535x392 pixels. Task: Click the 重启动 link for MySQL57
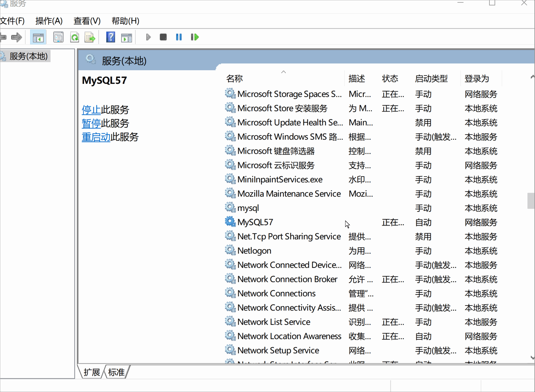point(96,137)
